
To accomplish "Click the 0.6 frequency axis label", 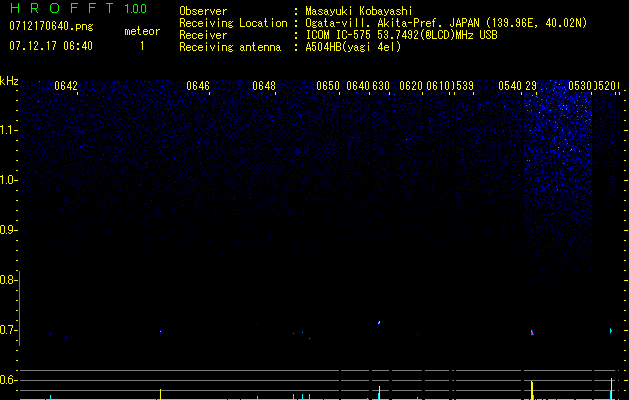I will point(7,380).
